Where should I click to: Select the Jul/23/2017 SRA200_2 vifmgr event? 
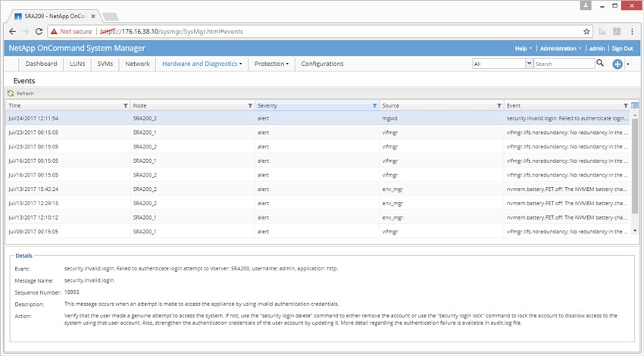tap(317, 147)
